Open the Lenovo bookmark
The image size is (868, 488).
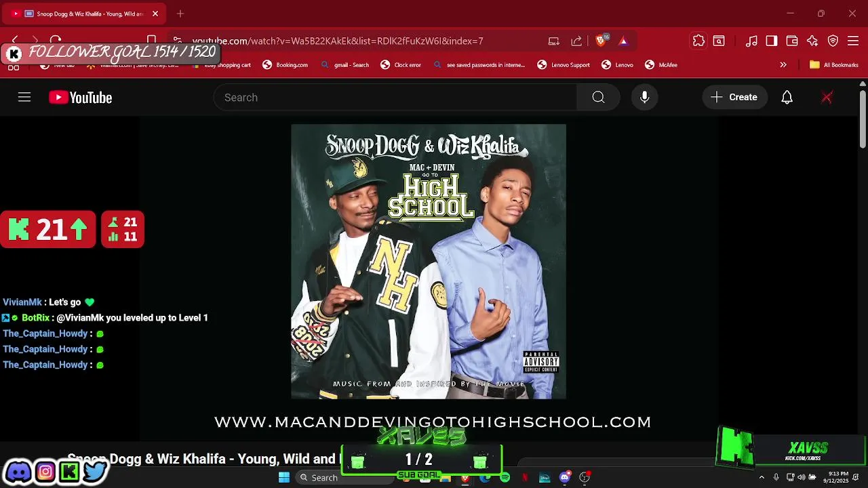[x=617, y=65]
